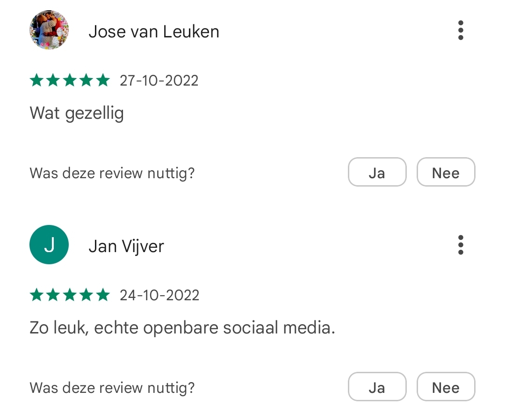This screenshot has width=505, height=420.
Task: Open the three-dot menu for Jose van Leuken's review
Action: (461, 30)
